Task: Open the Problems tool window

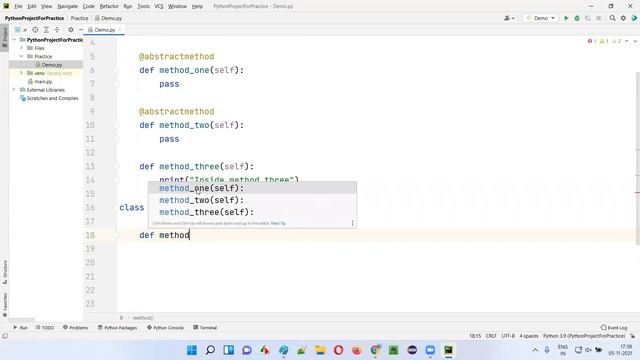Action: [x=76, y=328]
